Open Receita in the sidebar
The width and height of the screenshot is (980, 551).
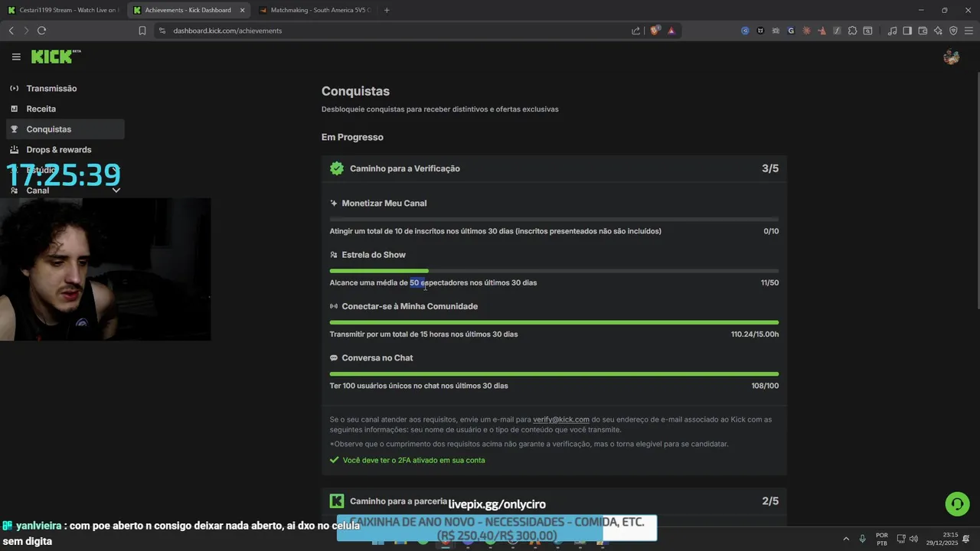[x=65, y=109]
